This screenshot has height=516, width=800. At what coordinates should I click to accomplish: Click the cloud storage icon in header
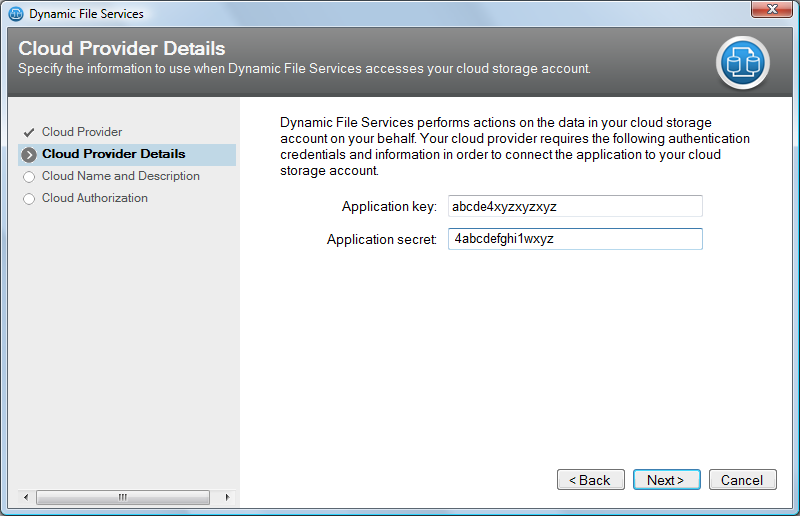(x=742, y=62)
